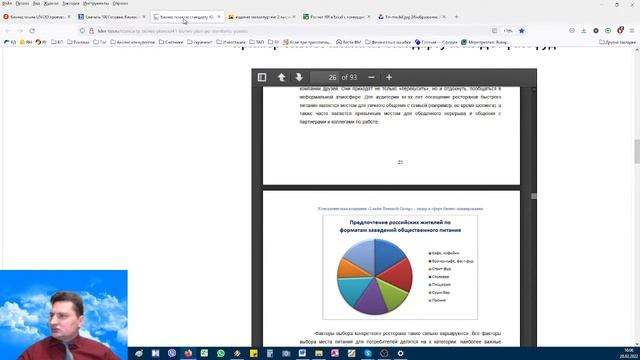640x360 pixels.
Task: Click the webcam overlay of the presenter
Action: coord(64,315)
